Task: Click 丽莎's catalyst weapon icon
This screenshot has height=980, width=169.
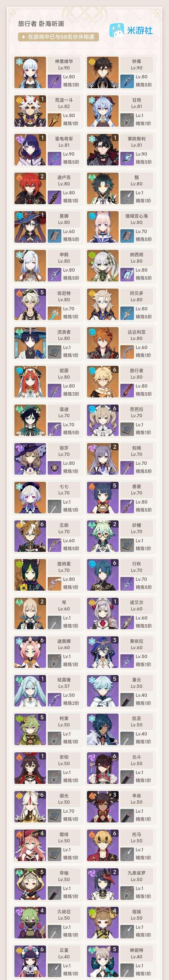Action: point(54,468)
